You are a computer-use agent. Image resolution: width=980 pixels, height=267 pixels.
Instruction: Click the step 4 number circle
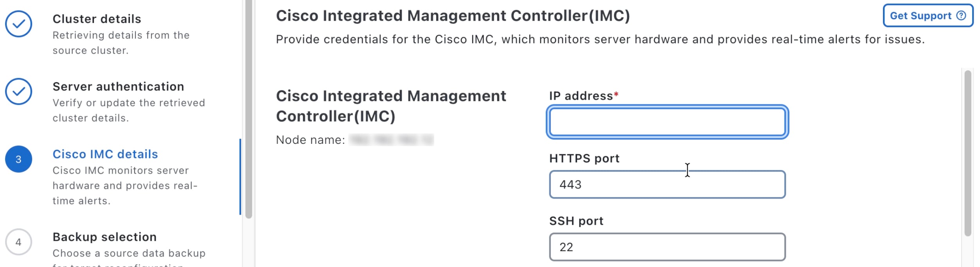tap(18, 242)
